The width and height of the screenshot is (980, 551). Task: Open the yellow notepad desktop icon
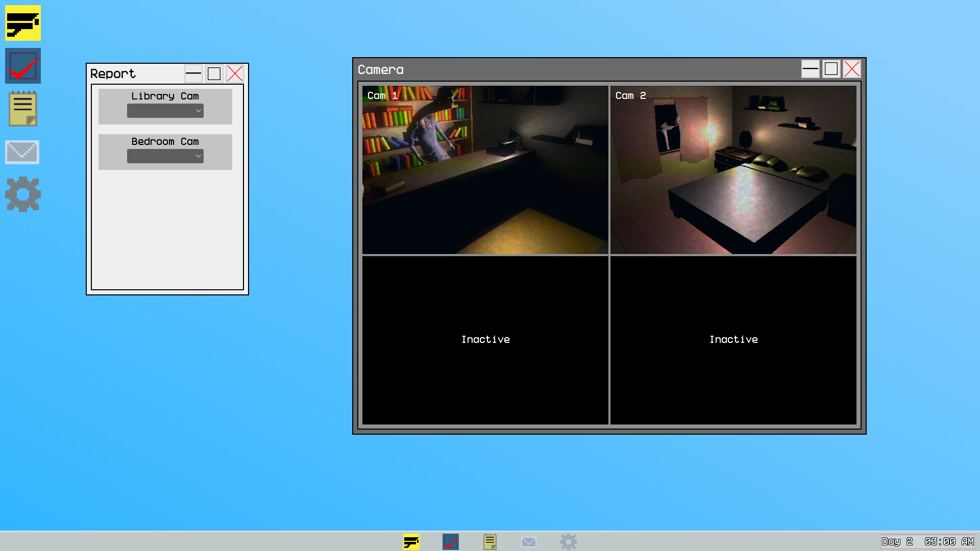pos(23,109)
